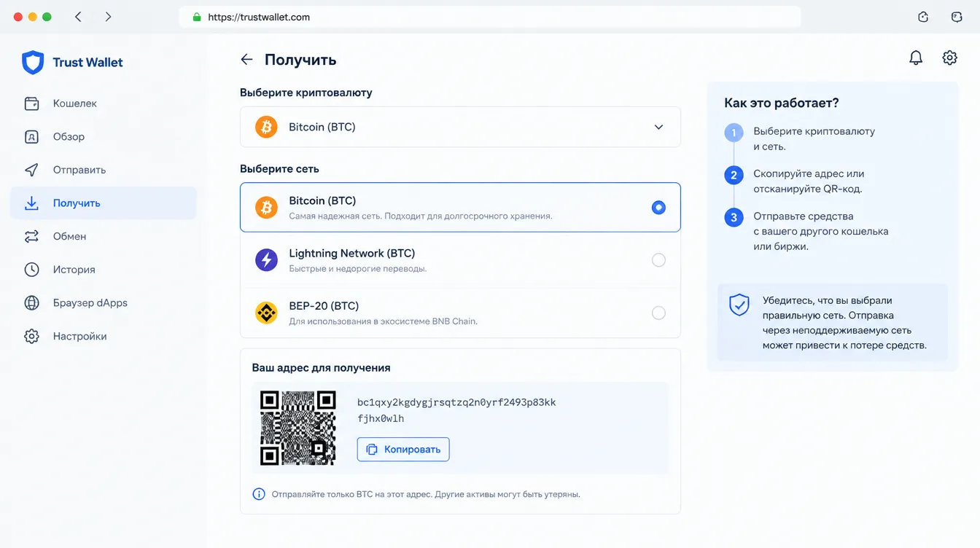The image size is (980, 548).
Task: Click the bc1qxy2kgdygjrsqtzq2n0yrf2493p83kk address text
Action: [x=456, y=410]
